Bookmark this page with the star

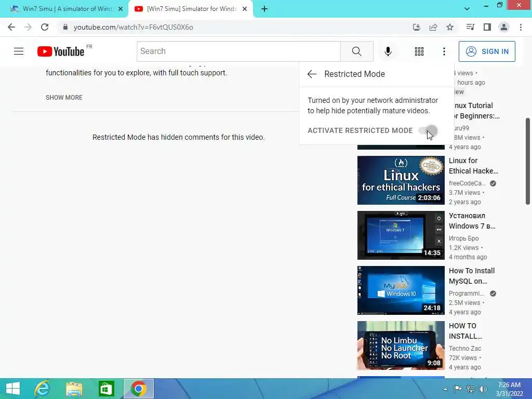click(x=450, y=27)
